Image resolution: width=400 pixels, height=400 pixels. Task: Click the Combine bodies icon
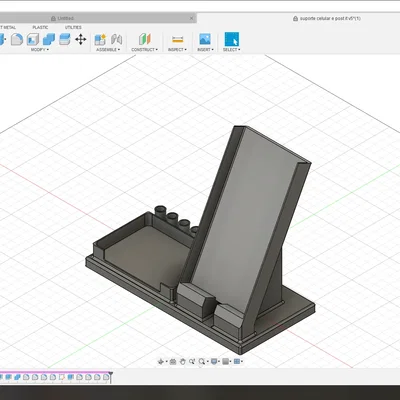click(49, 39)
